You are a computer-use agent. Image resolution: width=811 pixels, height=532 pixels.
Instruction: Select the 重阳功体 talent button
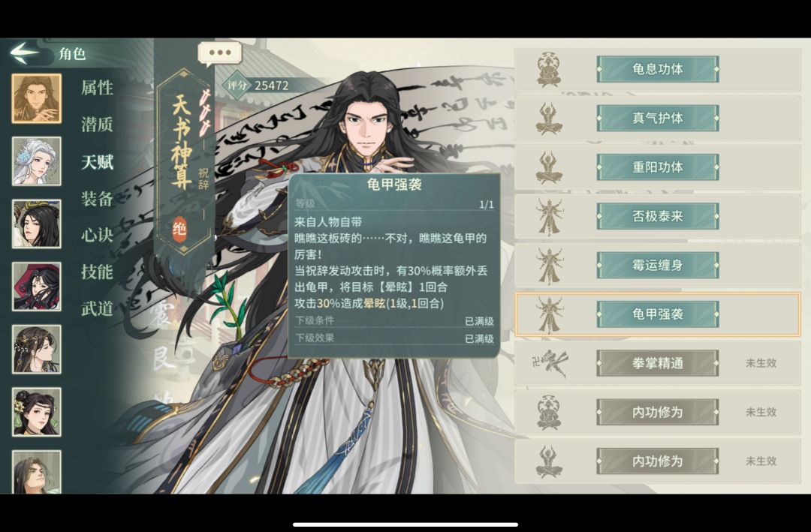tap(657, 167)
